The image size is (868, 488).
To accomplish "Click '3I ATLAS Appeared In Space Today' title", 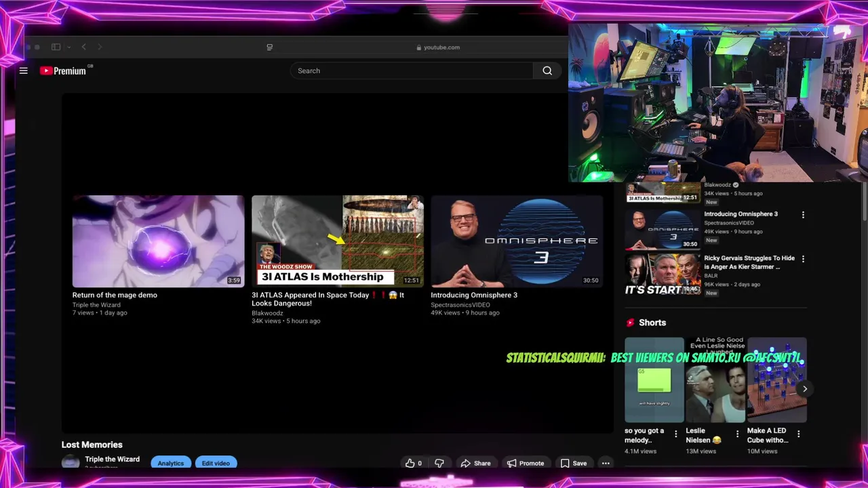I will pyautogui.click(x=328, y=299).
